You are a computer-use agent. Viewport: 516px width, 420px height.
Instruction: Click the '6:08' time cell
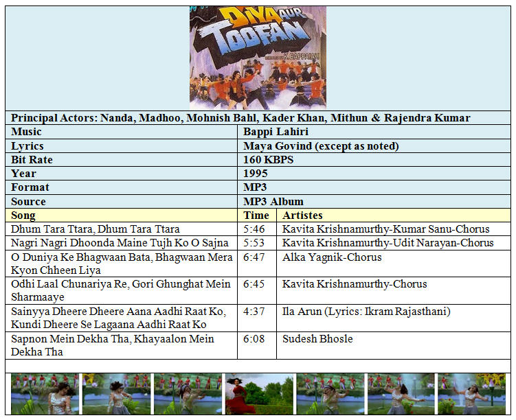257,346
